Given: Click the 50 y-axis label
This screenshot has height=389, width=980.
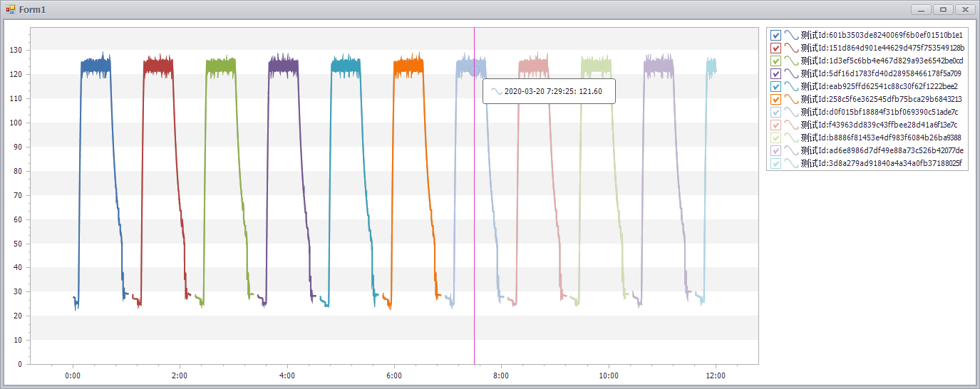Looking at the screenshot, I should coord(17,244).
